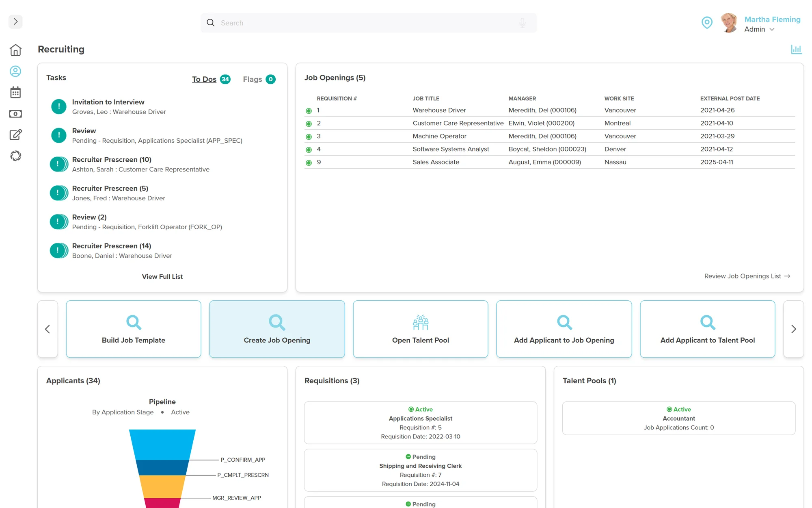Click the Job Openings (5) heading

point(335,78)
